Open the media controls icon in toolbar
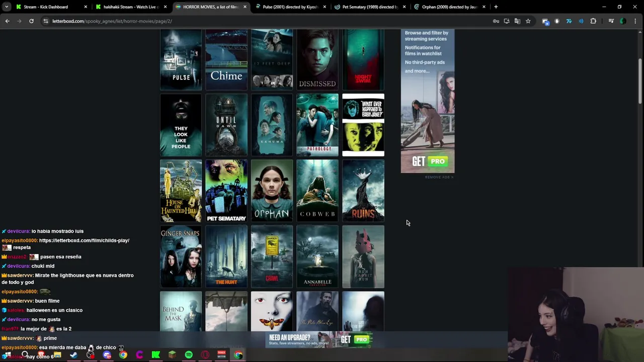 tap(611, 21)
